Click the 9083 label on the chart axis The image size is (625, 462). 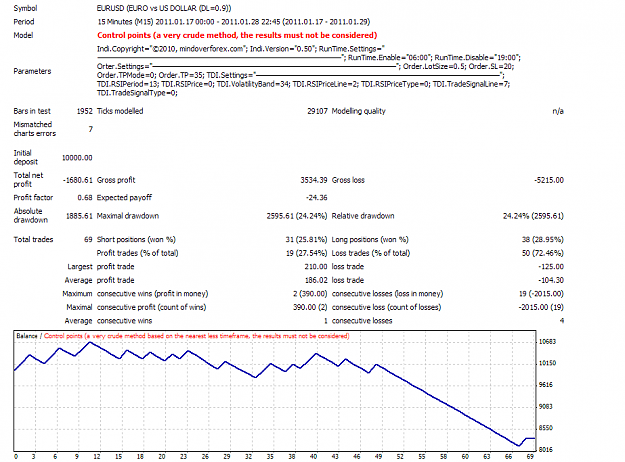click(546, 406)
